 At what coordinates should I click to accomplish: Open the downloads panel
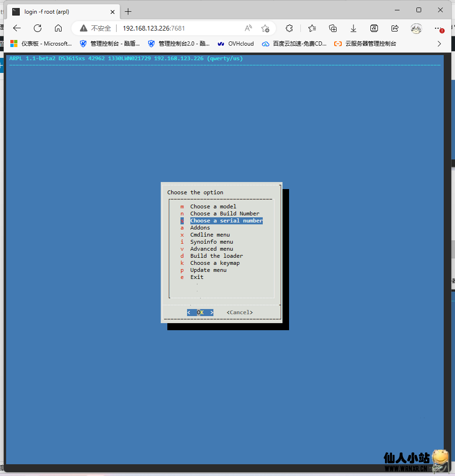[353, 28]
